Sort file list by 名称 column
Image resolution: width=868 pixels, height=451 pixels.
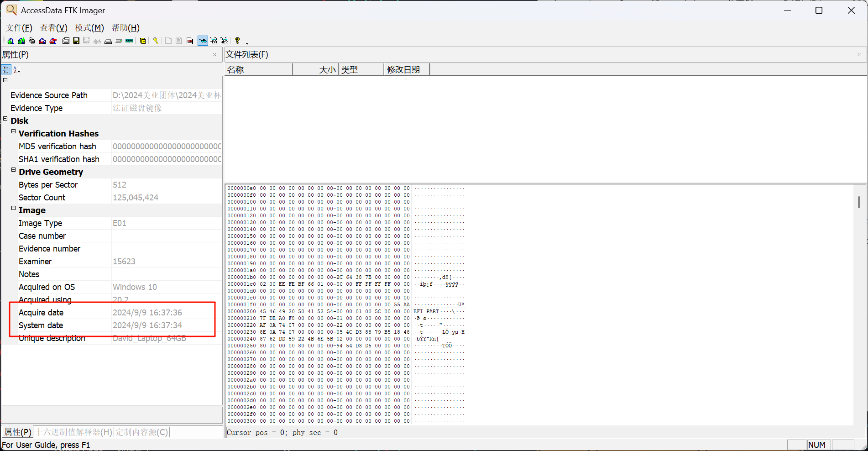[x=259, y=69]
